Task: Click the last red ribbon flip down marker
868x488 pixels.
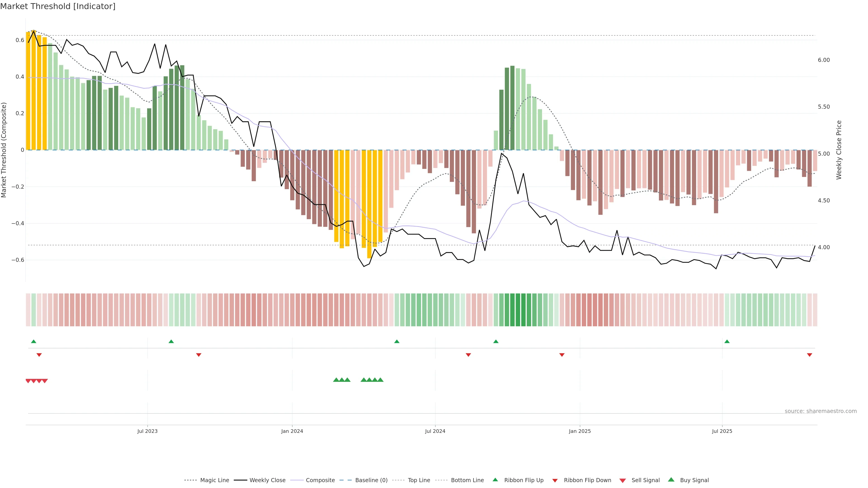Action: pyautogui.click(x=809, y=355)
